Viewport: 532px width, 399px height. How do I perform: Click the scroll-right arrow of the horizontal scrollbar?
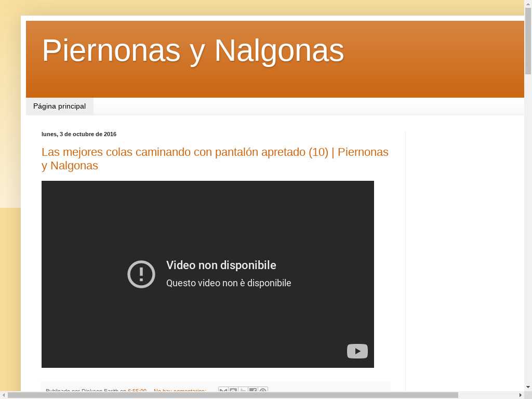coord(521,395)
